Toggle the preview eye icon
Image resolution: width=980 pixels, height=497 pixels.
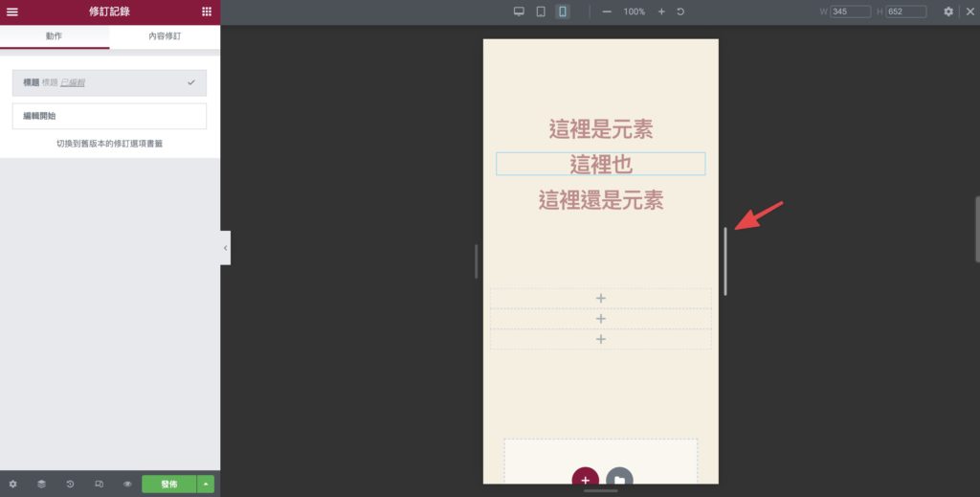pyautogui.click(x=127, y=484)
